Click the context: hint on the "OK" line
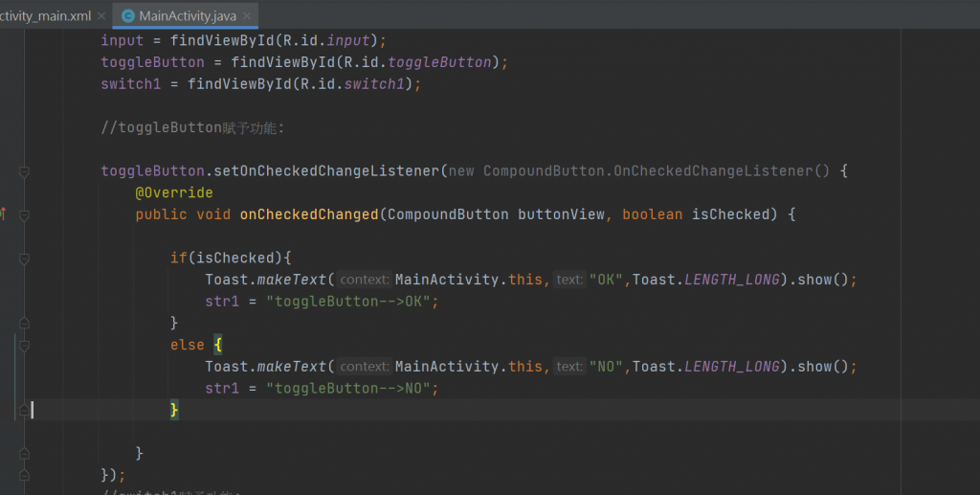 [x=365, y=280]
